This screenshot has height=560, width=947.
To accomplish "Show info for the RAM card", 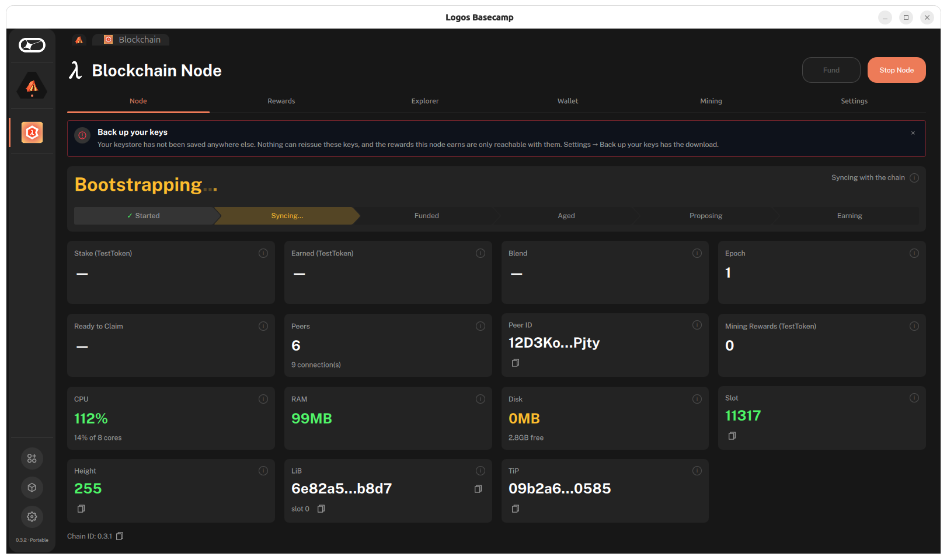I will tap(481, 399).
